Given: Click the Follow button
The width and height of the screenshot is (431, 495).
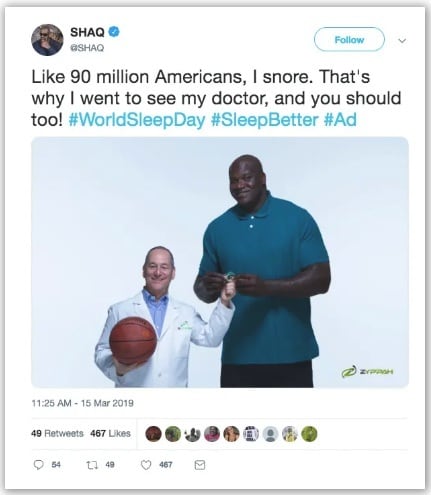Looking at the screenshot, I should [349, 40].
